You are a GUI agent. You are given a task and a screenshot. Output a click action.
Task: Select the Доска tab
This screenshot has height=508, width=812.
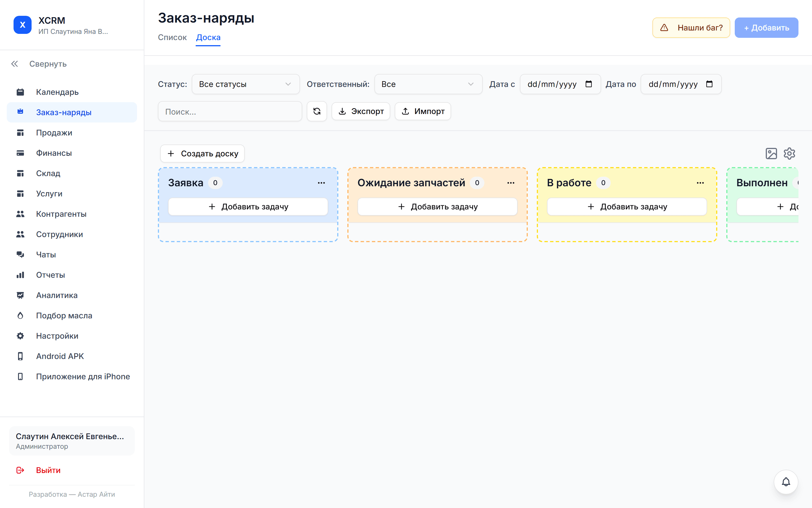coord(208,37)
